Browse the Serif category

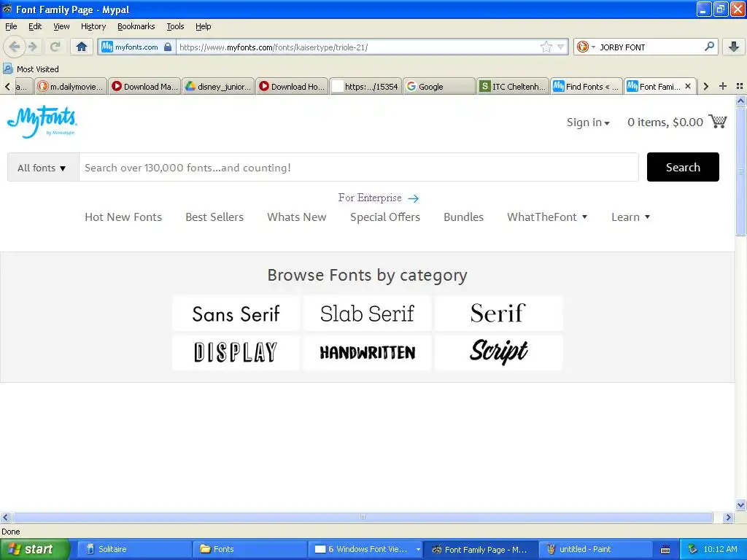click(498, 314)
